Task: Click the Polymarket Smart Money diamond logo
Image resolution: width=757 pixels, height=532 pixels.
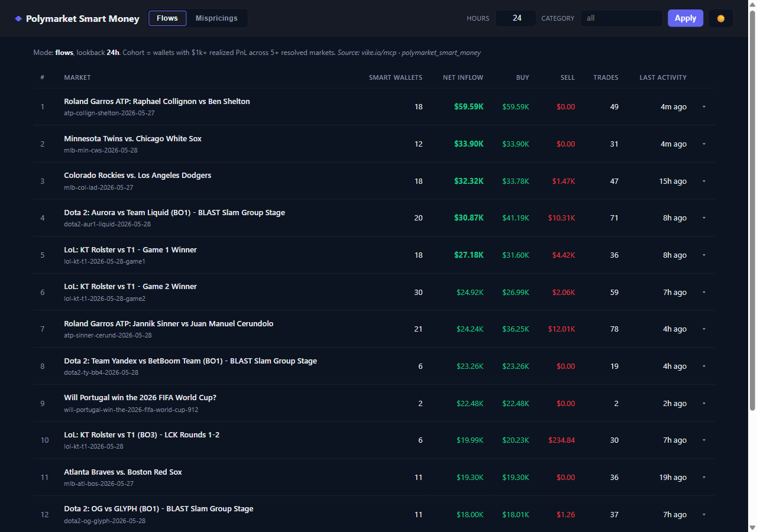Action: [18, 18]
